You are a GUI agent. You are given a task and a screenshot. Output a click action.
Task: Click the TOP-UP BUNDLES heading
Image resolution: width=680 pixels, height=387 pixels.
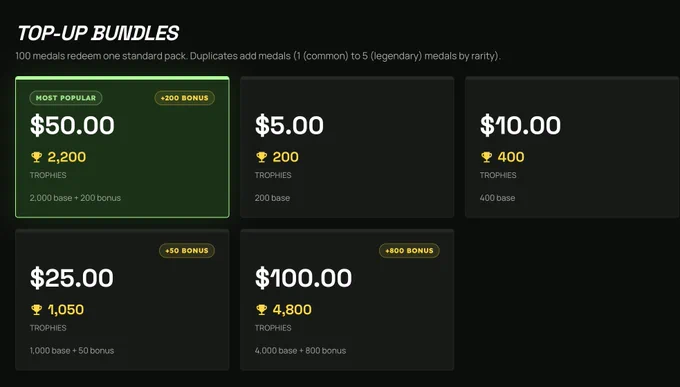[98, 33]
